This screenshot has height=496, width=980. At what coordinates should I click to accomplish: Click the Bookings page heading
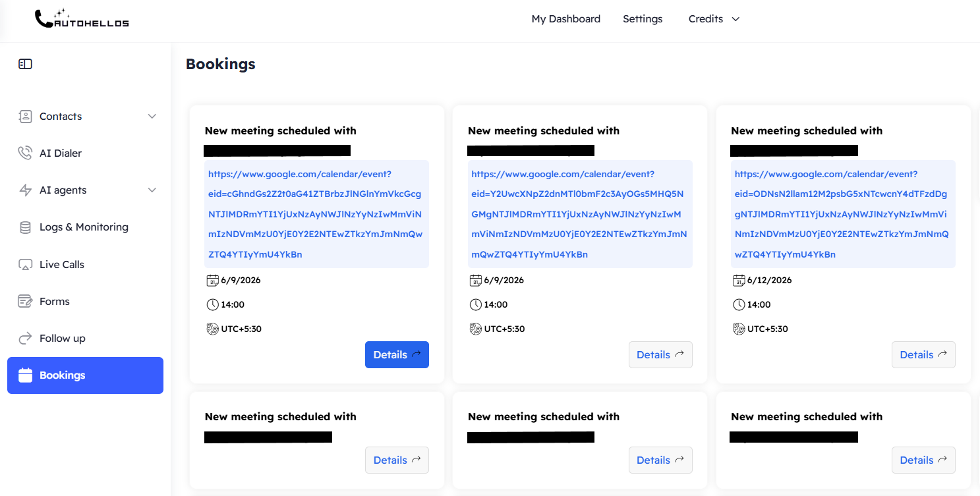point(220,64)
